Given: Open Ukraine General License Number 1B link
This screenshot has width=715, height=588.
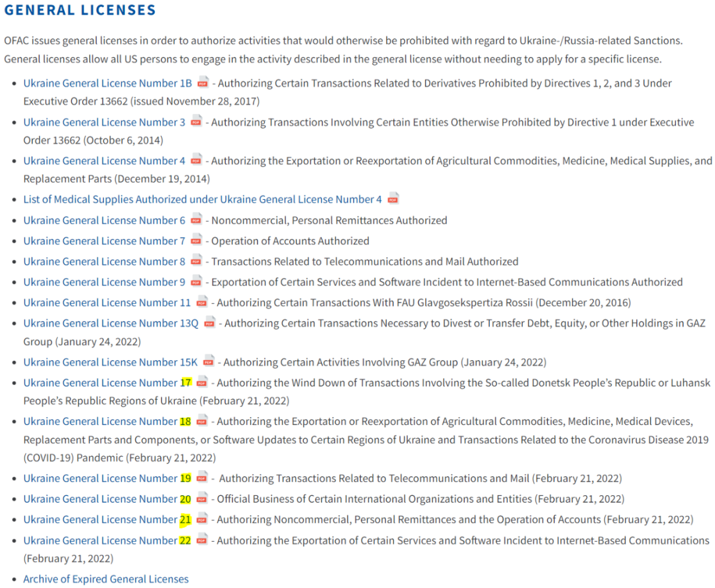Looking at the screenshot, I should (107, 83).
